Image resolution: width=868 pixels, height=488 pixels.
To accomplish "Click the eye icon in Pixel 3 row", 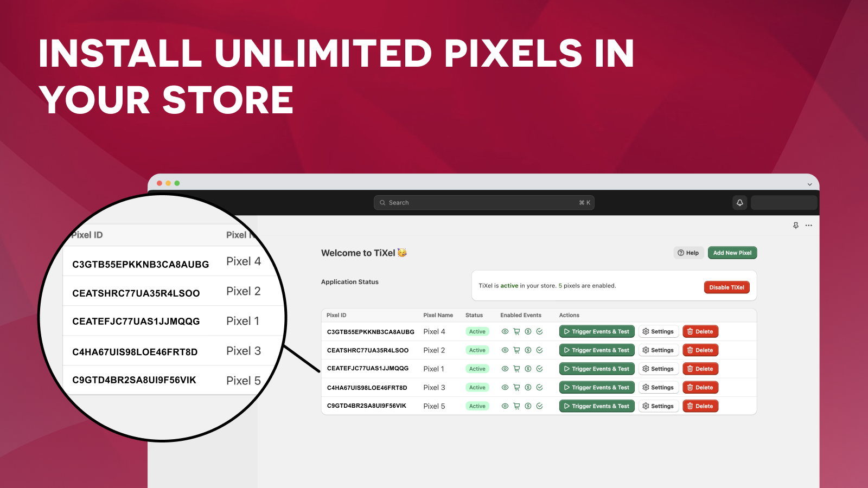I will click(505, 387).
